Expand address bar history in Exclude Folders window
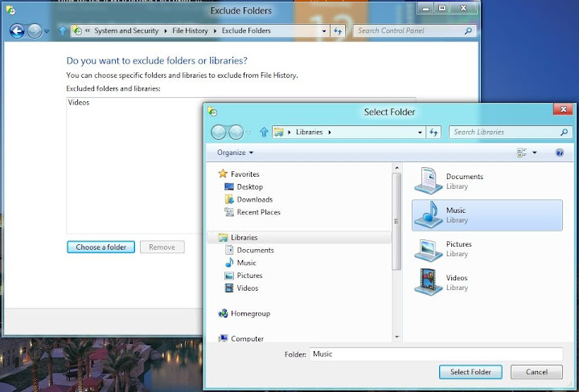579x392 pixels. tap(324, 31)
